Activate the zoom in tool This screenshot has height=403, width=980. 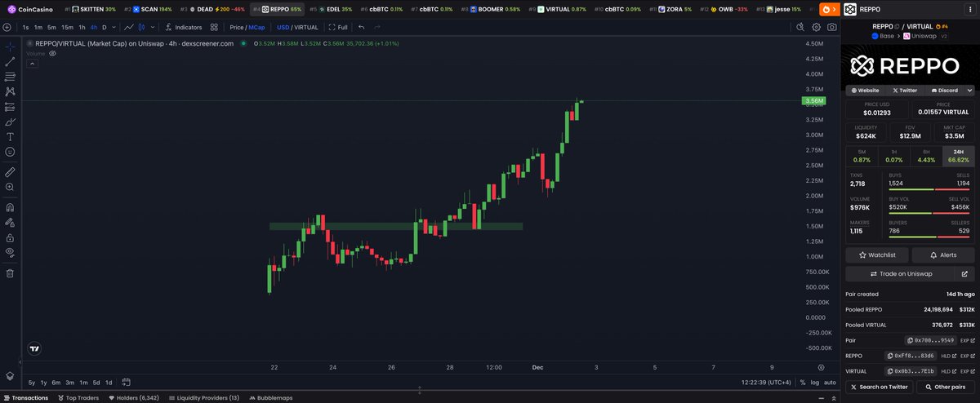point(10,187)
